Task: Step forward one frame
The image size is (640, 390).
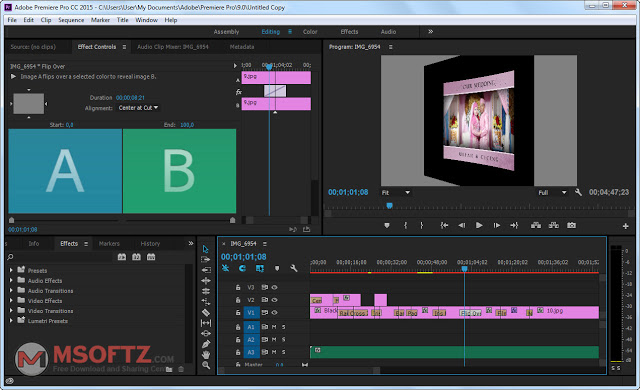Action: pyautogui.click(x=497, y=226)
